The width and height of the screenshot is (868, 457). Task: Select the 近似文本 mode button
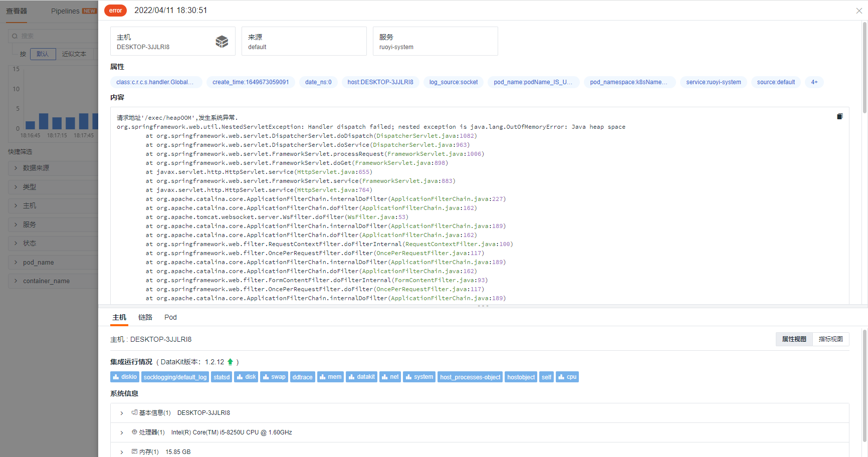coord(74,54)
